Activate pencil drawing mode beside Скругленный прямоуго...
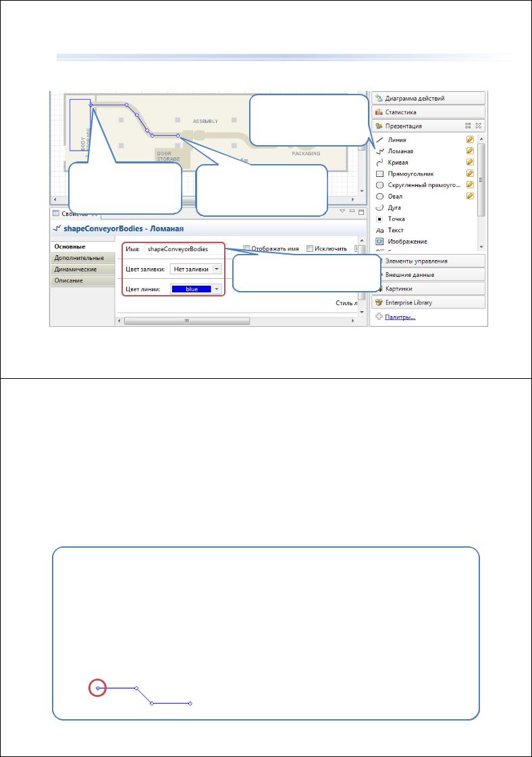 470,185
